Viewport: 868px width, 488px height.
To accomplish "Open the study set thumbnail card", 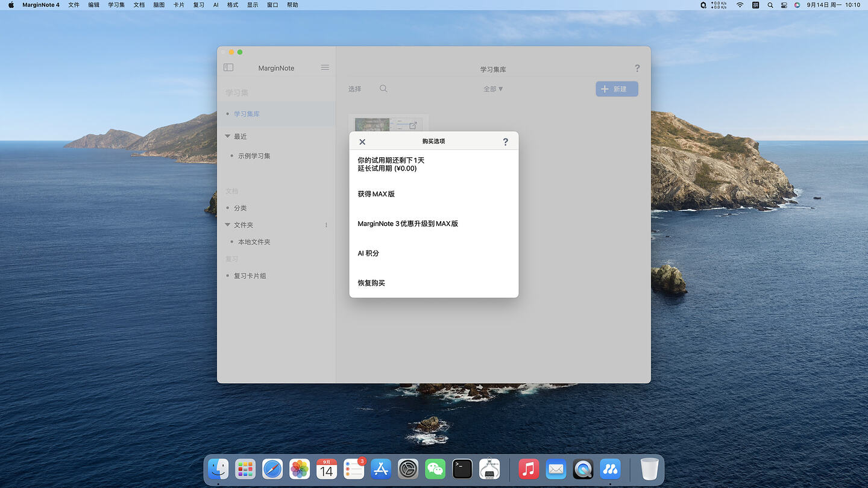I will click(x=388, y=123).
